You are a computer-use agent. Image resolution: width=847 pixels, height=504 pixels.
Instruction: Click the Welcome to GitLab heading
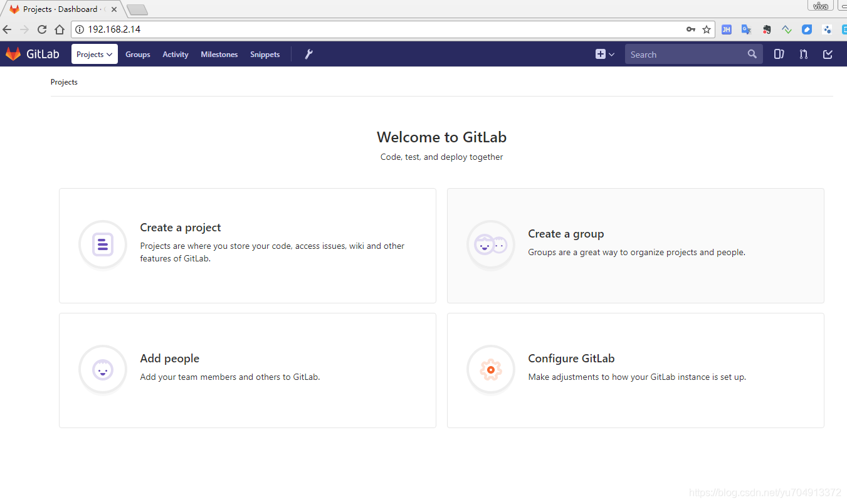442,137
